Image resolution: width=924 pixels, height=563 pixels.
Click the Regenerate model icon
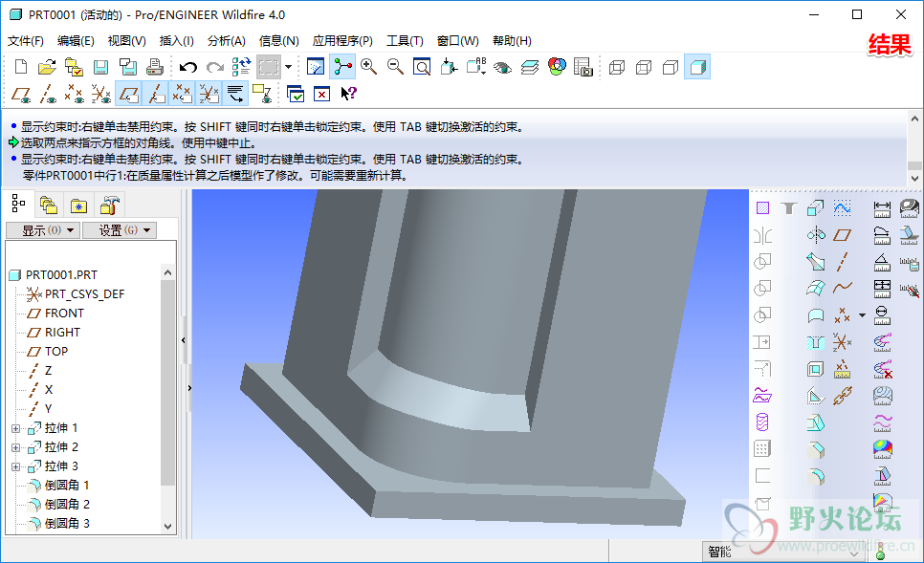242,67
